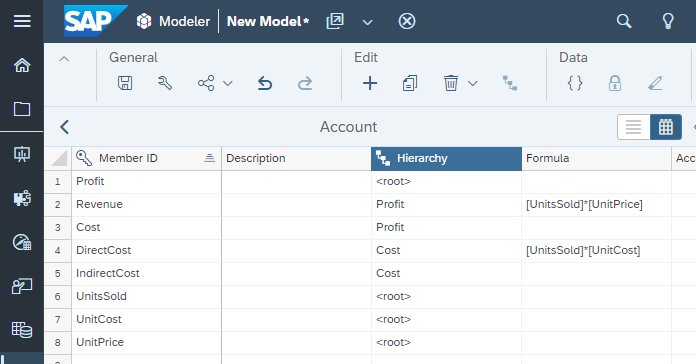Open the help lightbulb icon
The width and height of the screenshot is (696, 364).
668,21
